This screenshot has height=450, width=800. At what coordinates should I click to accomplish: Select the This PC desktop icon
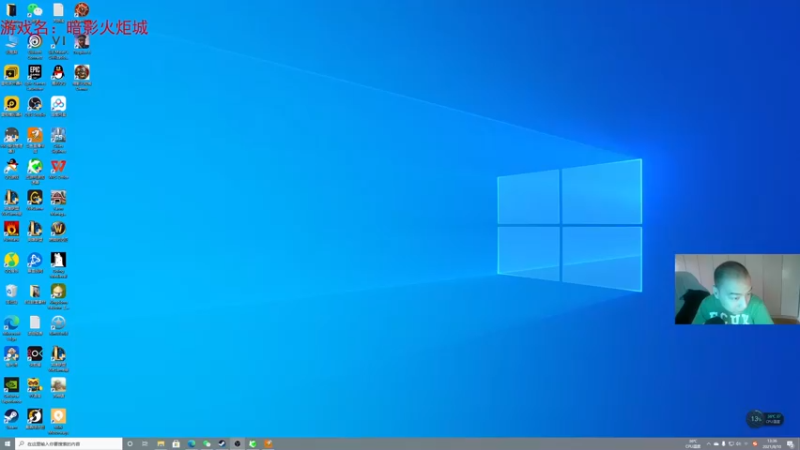(x=11, y=41)
